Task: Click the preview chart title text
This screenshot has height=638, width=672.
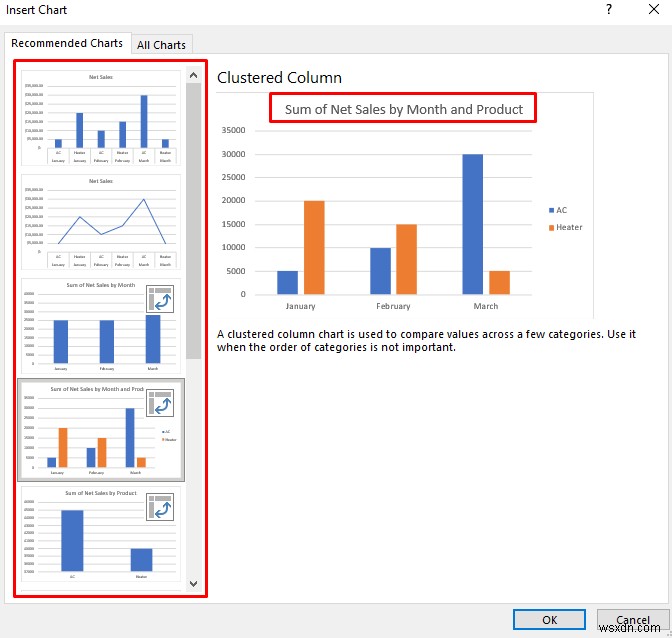Action: click(404, 109)
